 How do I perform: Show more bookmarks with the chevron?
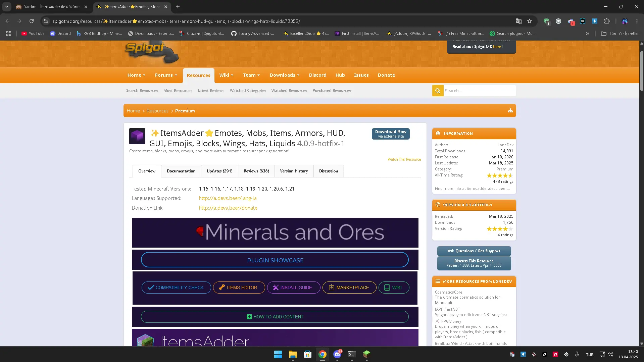[x=588, y=34]
